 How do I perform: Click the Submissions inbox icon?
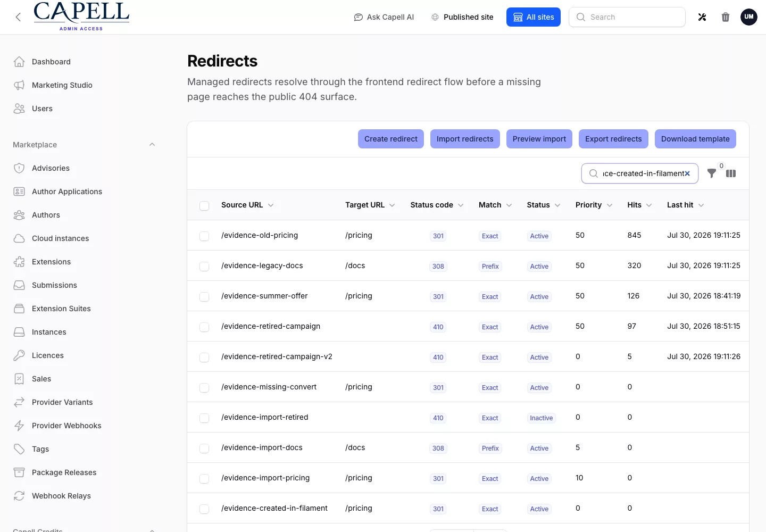point(19,285)
